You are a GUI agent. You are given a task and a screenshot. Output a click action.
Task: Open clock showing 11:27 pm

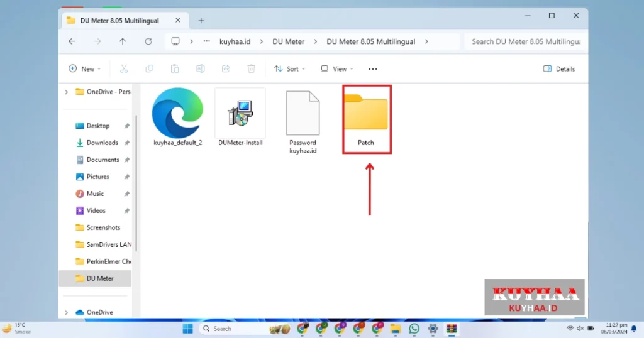tap(614, 329)
